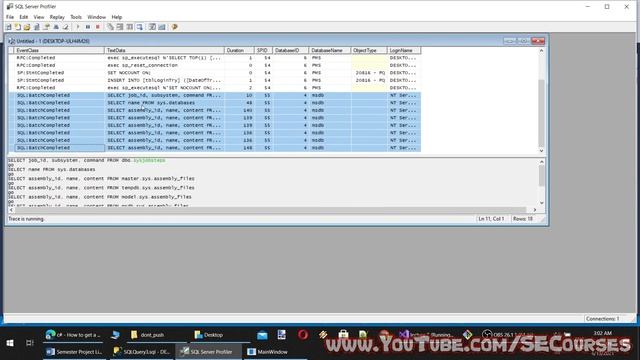Click the green 'sysjobsteps' text in lower pane
The width and height of the screenshot is (640, 360).
tap(149, 160)
